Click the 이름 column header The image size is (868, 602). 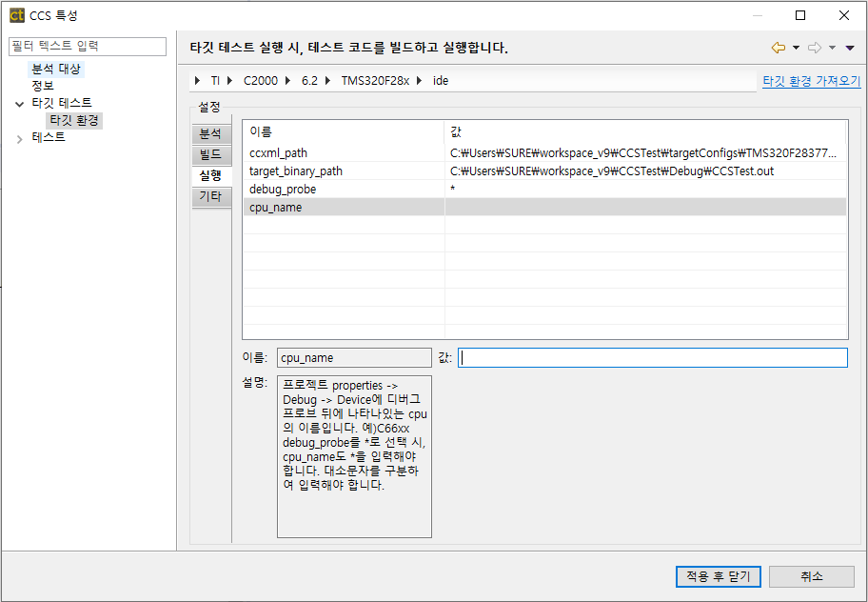point(344,131)
